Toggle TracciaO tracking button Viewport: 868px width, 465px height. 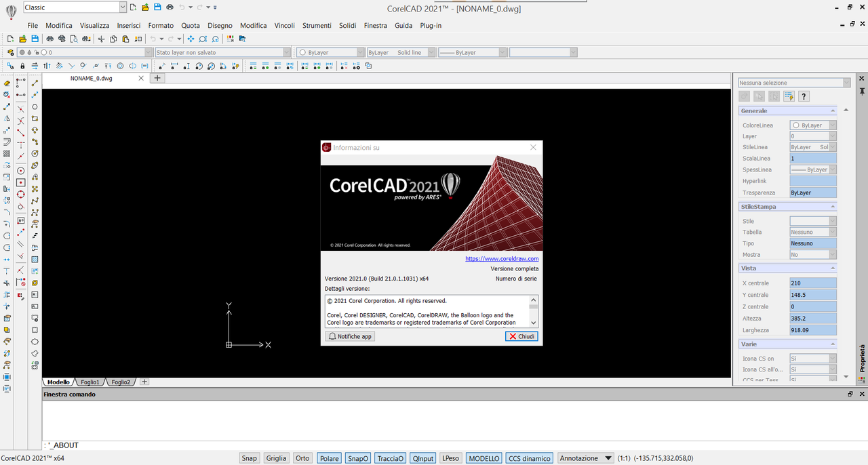(391, 458)
